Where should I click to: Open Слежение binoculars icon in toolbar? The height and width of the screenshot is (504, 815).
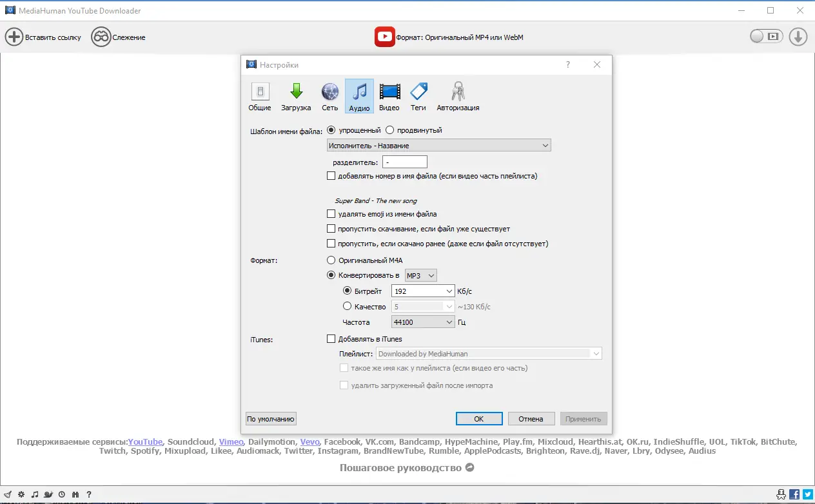click(x=101, y=37)
